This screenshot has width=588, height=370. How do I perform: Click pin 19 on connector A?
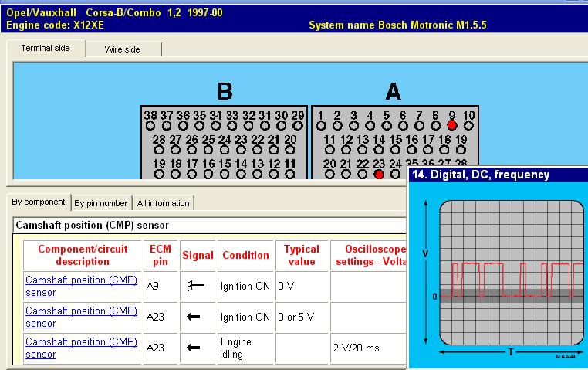point(461,150)
